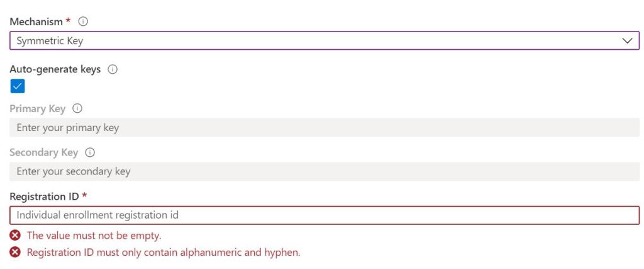Click the Secondary Key label text

(43, 153)
